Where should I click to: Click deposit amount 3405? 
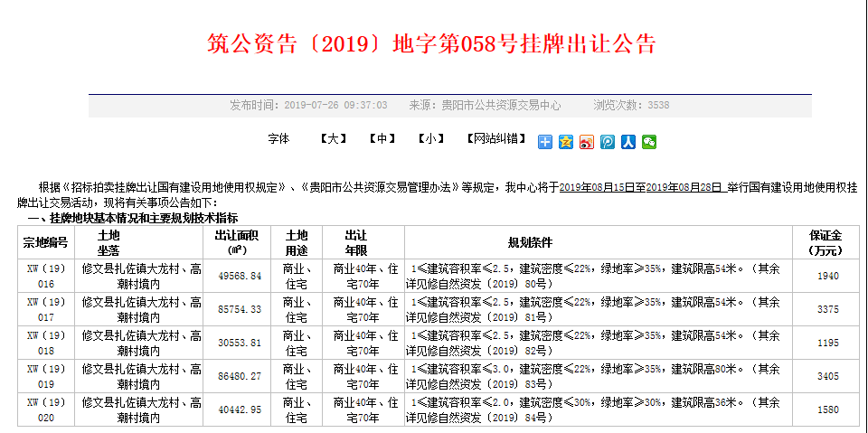coord(828,376)
